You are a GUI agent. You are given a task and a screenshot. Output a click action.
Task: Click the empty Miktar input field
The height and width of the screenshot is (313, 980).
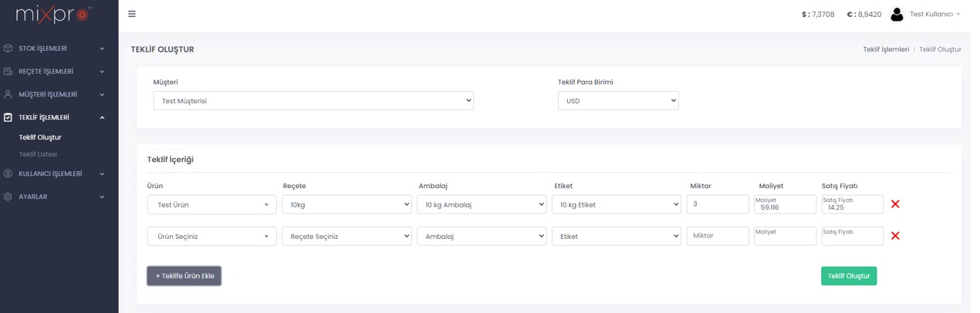717,236
